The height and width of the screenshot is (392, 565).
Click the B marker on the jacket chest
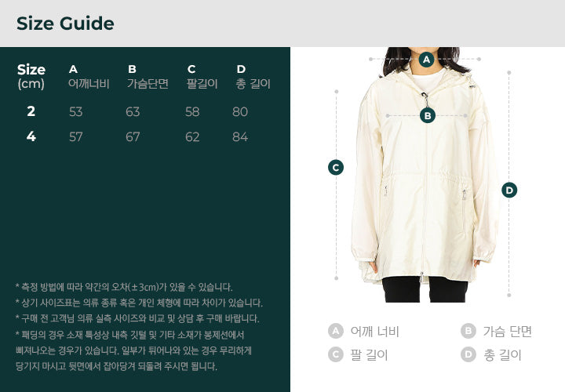428,116
